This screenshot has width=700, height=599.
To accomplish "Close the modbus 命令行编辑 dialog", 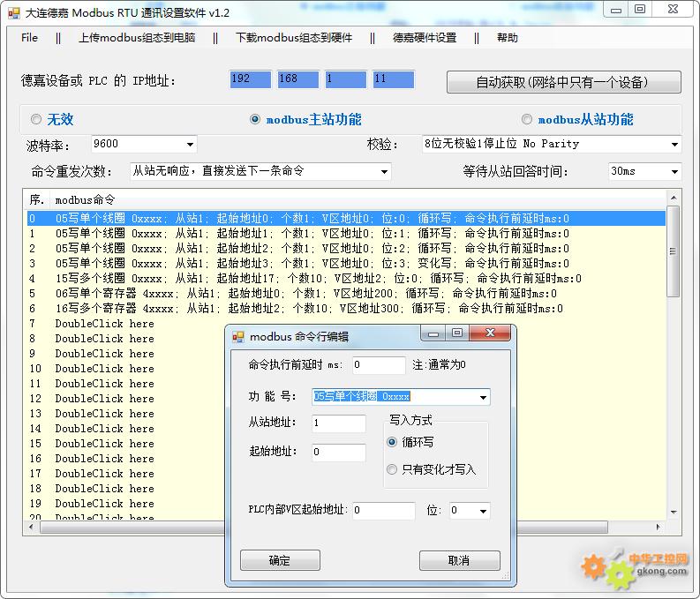I will coord(490,333).
